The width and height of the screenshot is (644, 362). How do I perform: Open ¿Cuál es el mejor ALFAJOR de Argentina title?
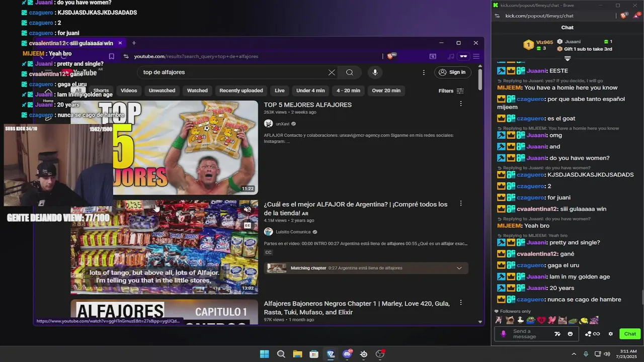click(356, 209)
